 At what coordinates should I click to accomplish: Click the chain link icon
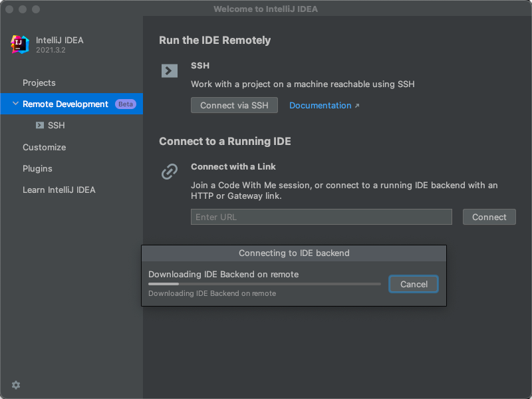click(x=170, y=172)
